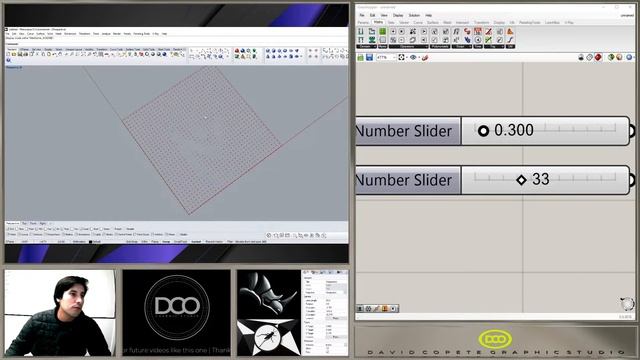The image size is (640, 360).
Task: Switch to wireframe preview icon in Grasshopper
Action: point(590,58)
